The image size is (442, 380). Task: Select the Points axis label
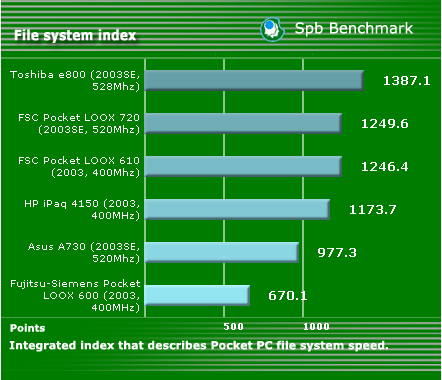pyautogui.click(x=28, y=328)
